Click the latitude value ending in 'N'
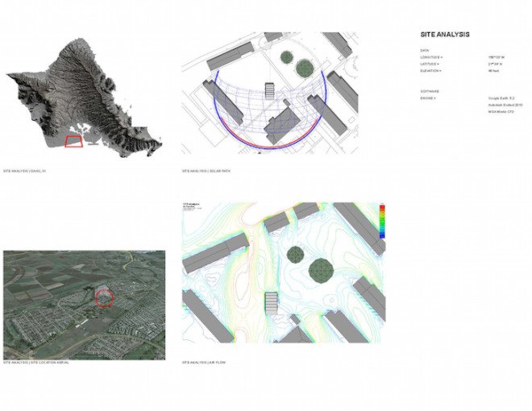The height and width of the screenshot is (411, 532). pos(496,64)
